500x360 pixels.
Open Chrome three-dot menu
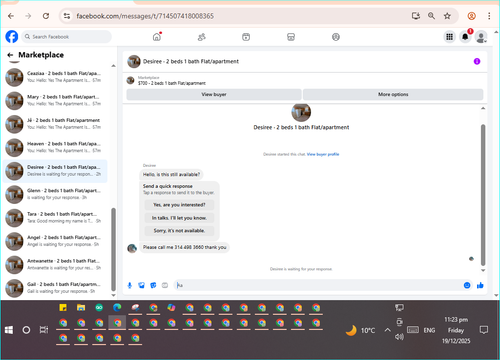tap(489, 16)
